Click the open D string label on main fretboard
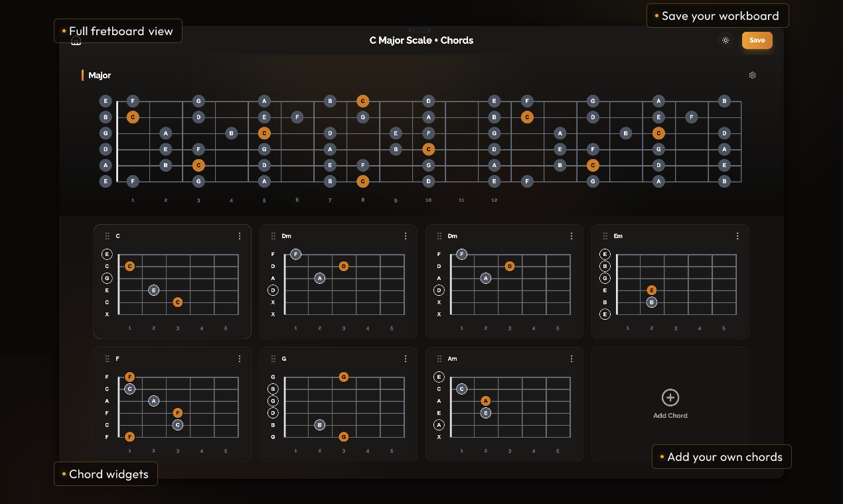The width and height of the screenshot is (843, 504). (106, 149)
